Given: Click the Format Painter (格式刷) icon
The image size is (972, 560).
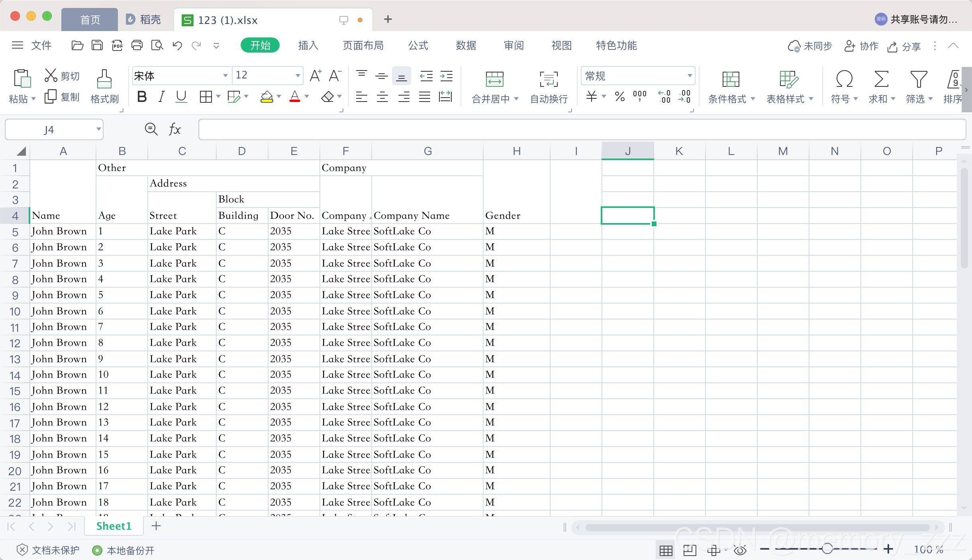Looking at the screenshot, I should tap(104, 79).
